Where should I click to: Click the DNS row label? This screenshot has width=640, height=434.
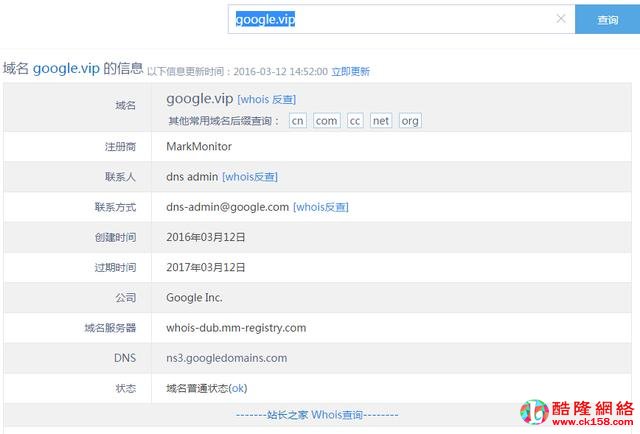(x=125, y=358)
